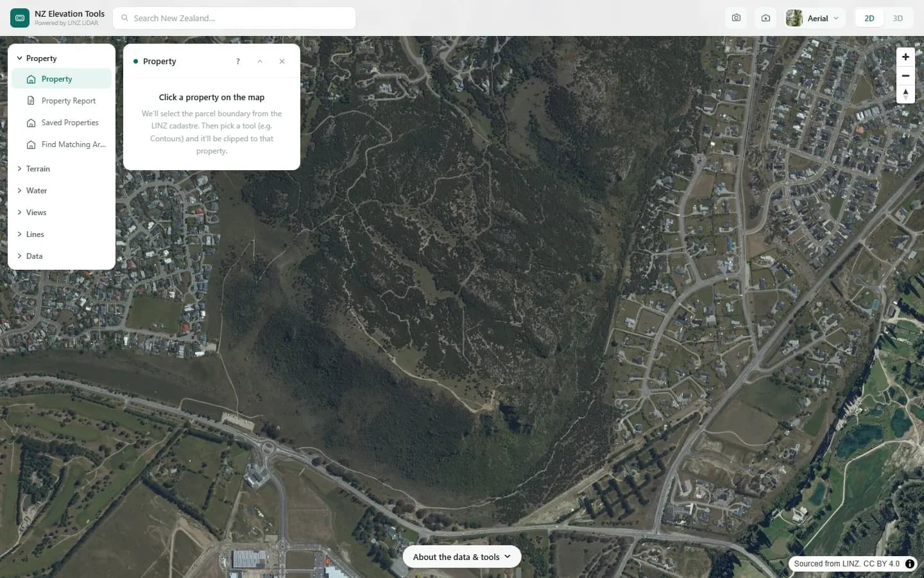Image resolution: width=924 pixels, height=578 pixels.
Task: Zoom out on the map
Action: click(x=905, y=76)
